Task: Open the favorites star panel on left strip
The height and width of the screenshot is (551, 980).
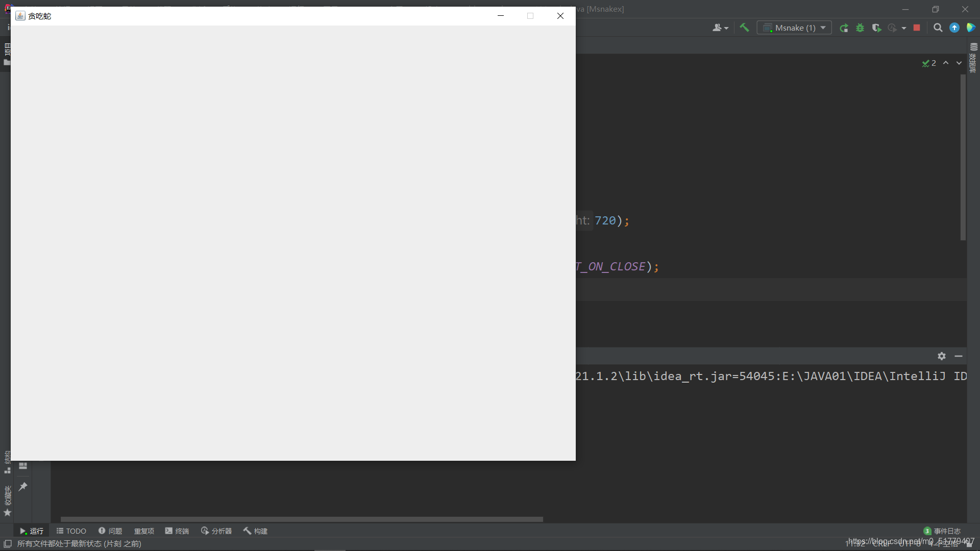Action: [7, 512]
